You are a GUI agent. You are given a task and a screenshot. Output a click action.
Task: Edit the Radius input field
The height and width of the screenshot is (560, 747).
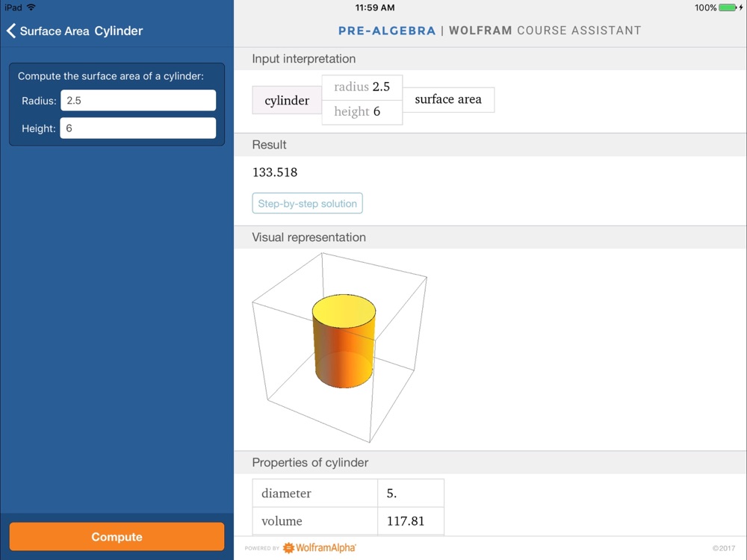138,101
